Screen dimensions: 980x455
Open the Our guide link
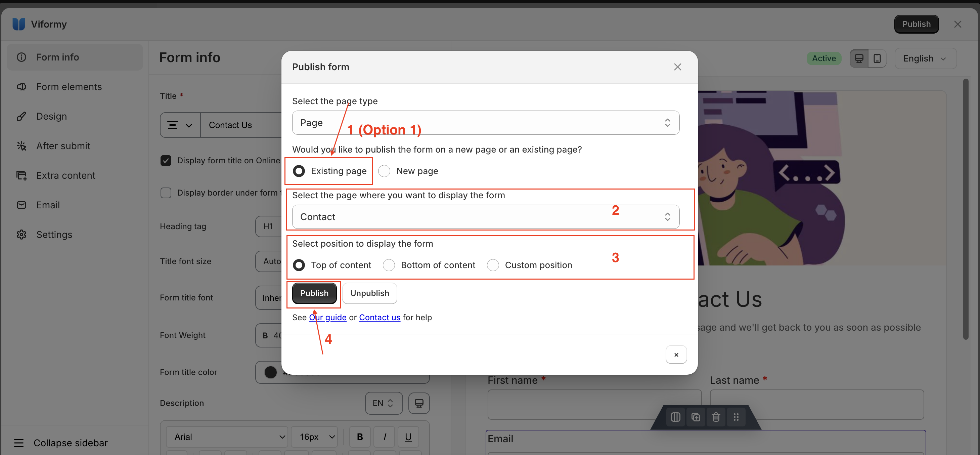(327, 317)
